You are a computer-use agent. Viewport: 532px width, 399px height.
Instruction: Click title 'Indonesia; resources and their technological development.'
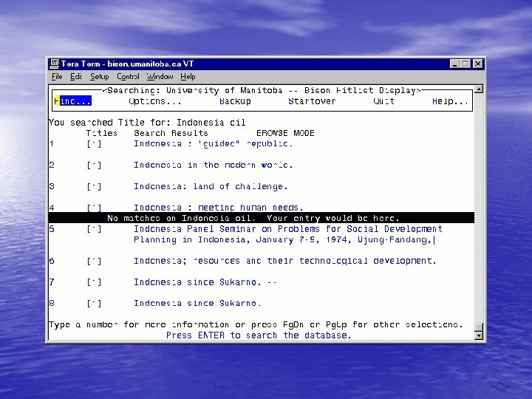285,261
